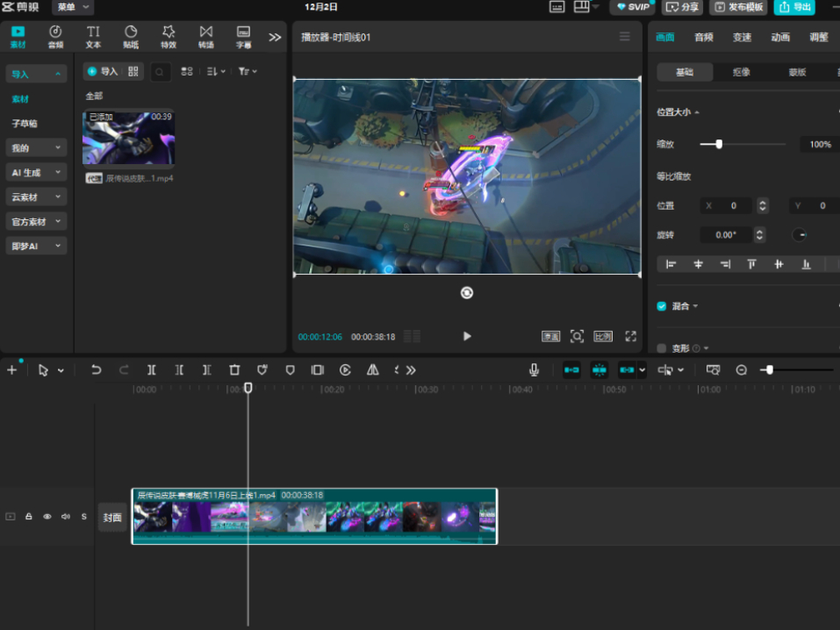Click the 分享 share button

pyautogui.click(x=681, y=7)
